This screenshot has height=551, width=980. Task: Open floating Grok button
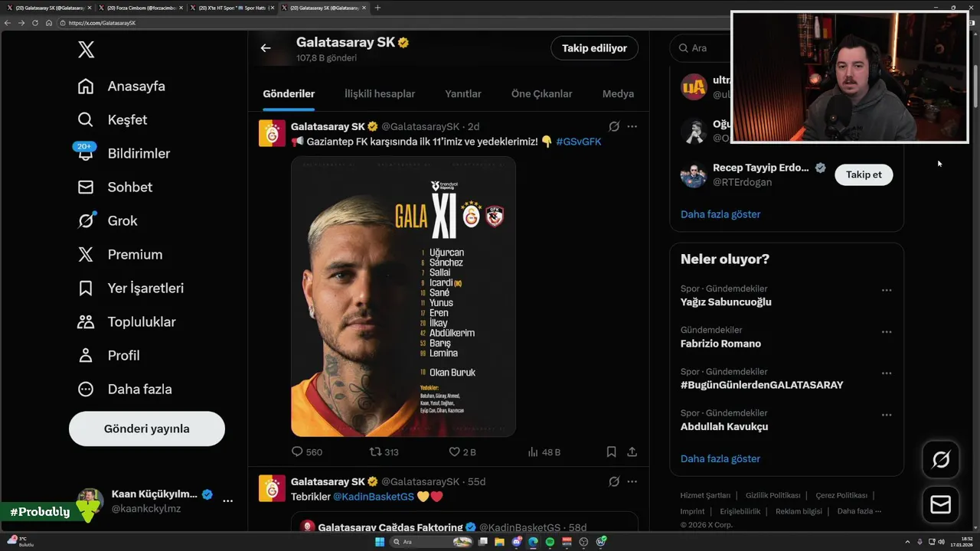[x=941, y=459]
